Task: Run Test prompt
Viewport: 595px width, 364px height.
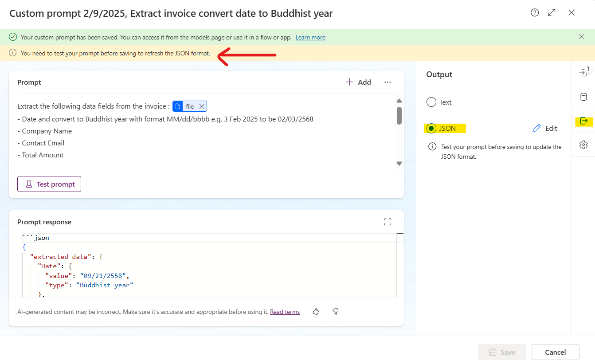Action: tap(49, 184)
